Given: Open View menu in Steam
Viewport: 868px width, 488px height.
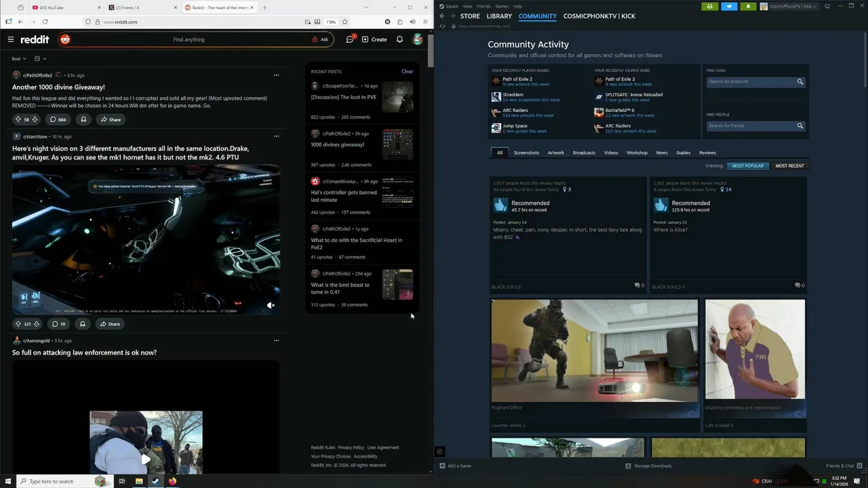Looking at the screenshot, I should click(467, 6).
